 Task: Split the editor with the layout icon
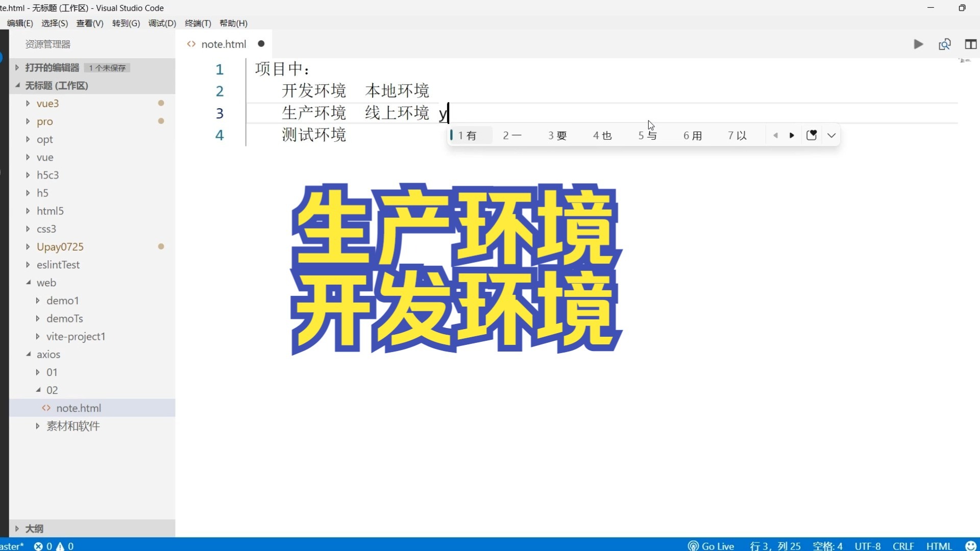971,44
